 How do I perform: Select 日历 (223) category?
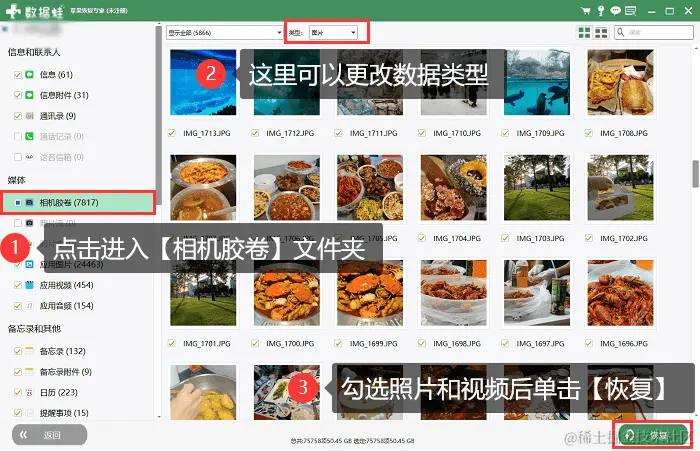(58, 393)
